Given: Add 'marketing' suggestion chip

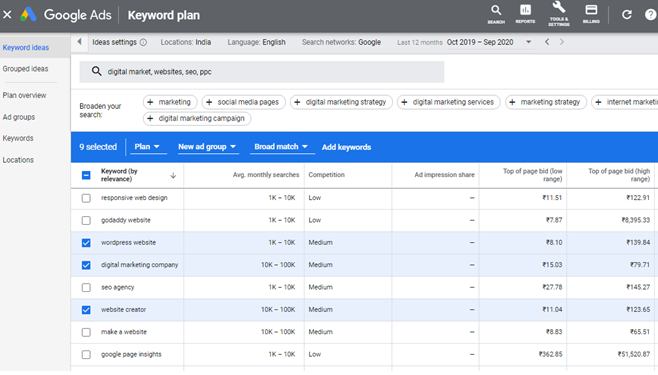Looking at the screenshot, I should click(170, 102).
